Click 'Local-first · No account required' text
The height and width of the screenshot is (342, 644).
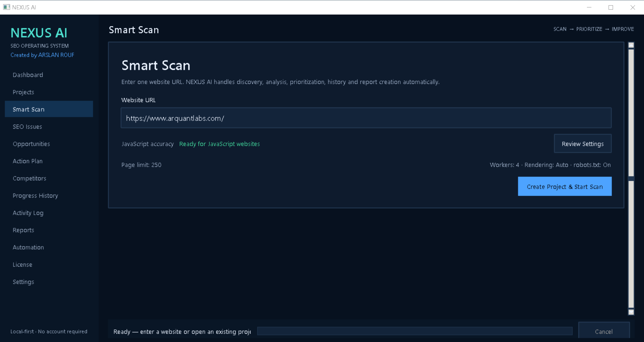(x=49, y=332)
